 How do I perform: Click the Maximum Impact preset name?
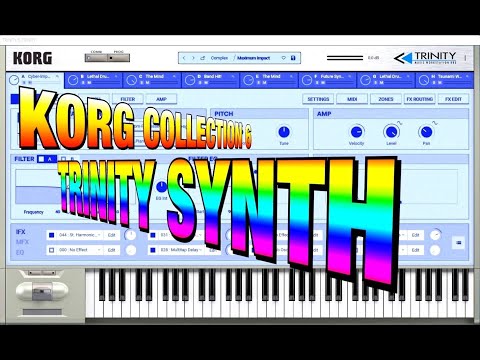click(x=253, y=58)
